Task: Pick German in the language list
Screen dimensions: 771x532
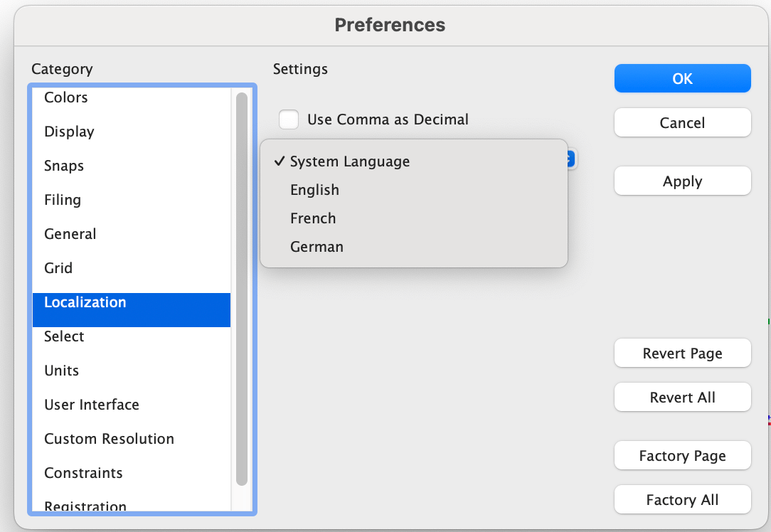Action: click(x=317, y=247)
